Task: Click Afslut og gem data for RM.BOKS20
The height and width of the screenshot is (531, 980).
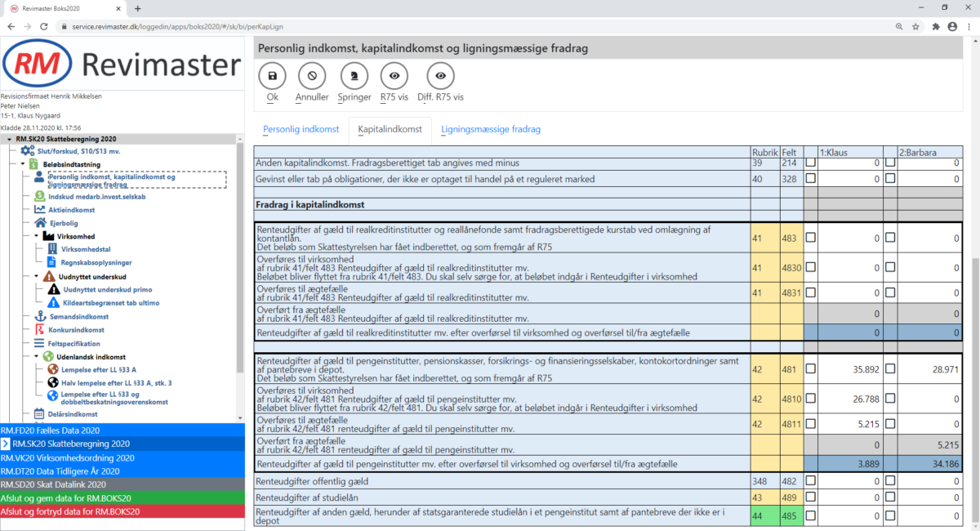Action: 70,498
